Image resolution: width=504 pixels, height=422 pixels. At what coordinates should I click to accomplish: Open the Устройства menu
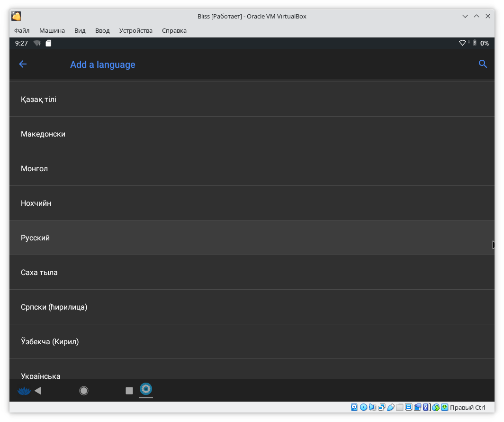tap(135, 30)
